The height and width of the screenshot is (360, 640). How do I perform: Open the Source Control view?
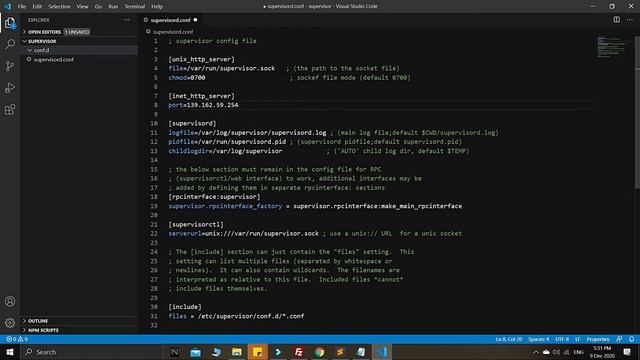click(x=10, y=66)
